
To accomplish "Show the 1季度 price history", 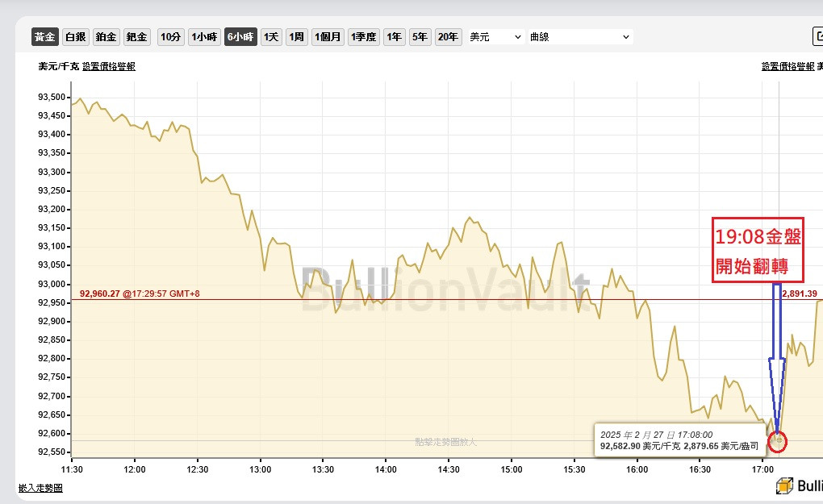I will coord(363,37).
